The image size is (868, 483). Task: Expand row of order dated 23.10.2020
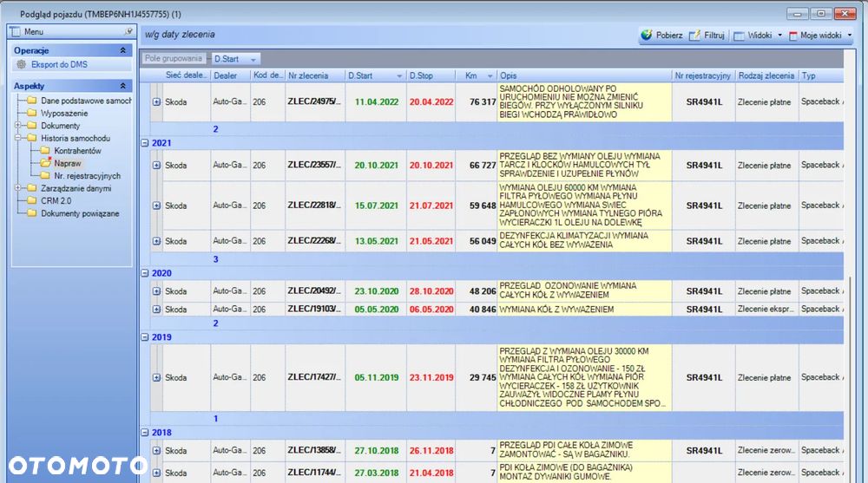tap(156, 291)
